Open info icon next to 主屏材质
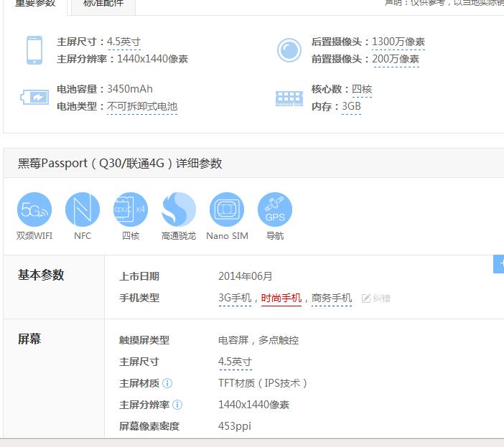 point(167,383)
